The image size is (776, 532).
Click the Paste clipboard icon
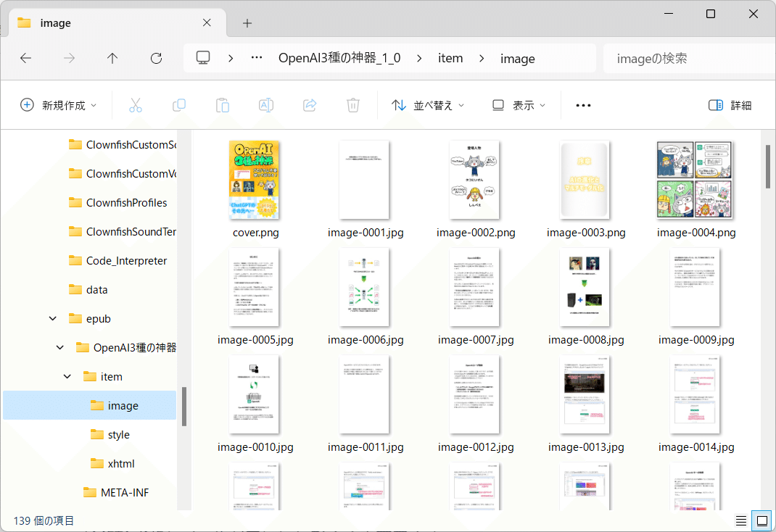[x=223, y=105]
